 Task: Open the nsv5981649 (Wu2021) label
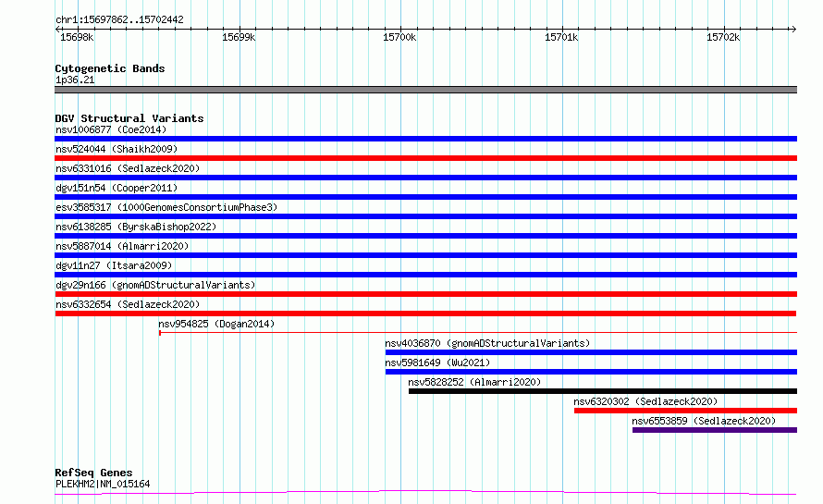pyautogui.click(x=437, y=363)
